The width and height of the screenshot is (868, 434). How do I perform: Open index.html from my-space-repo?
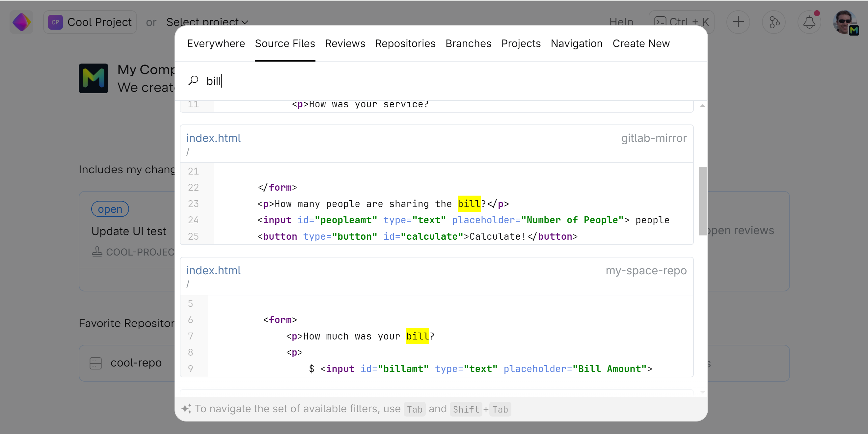(213, 271)
